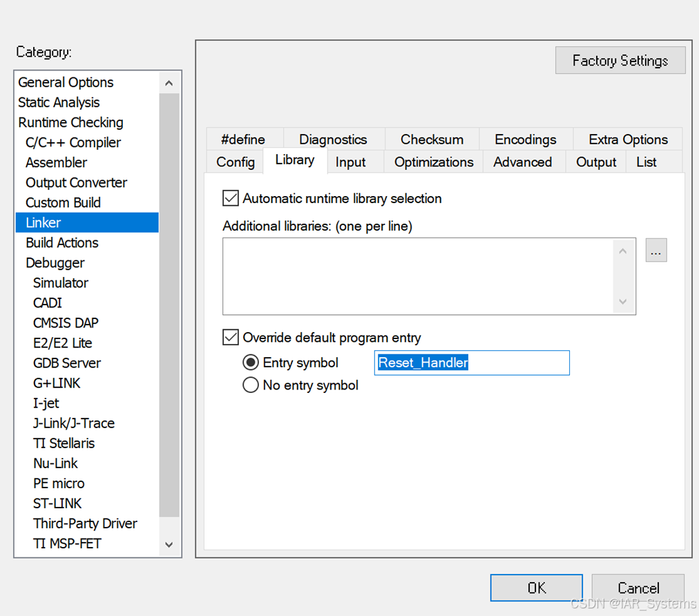Click the category list scroll-up arrow
The height and width of the screenshot is (616, 699).
(x=169, y=81)
